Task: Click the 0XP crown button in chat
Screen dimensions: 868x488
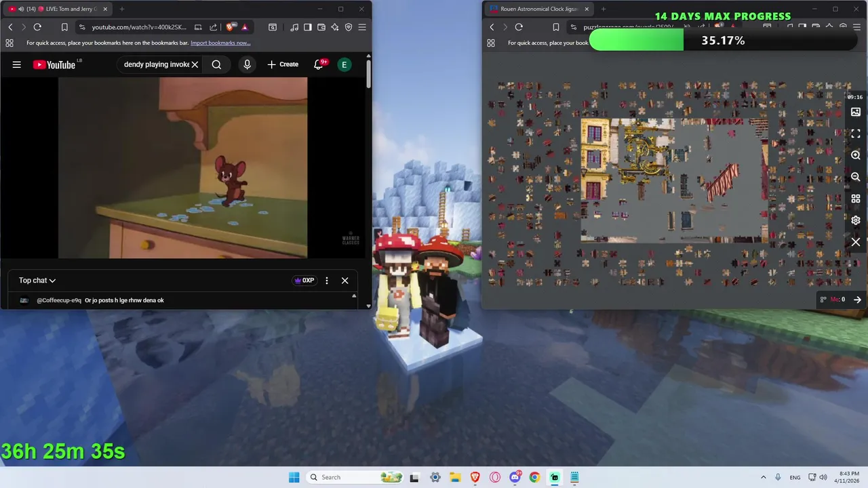Action: 304,281
